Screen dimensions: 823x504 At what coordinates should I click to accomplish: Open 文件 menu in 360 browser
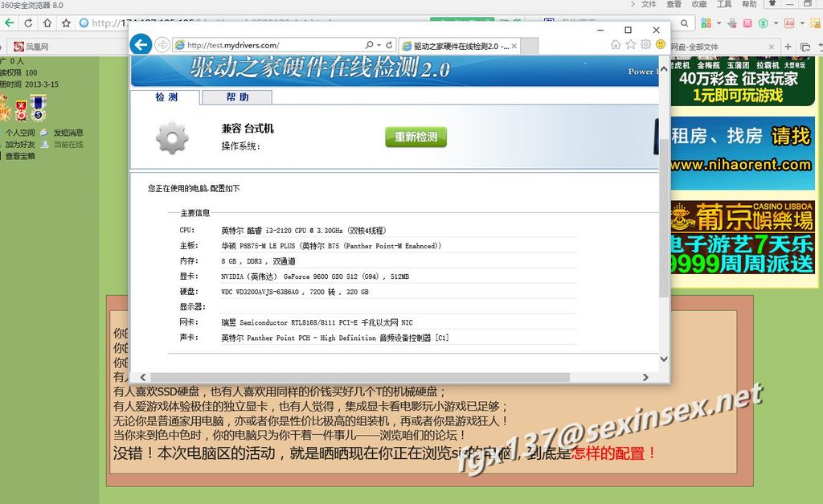(649, 4)
